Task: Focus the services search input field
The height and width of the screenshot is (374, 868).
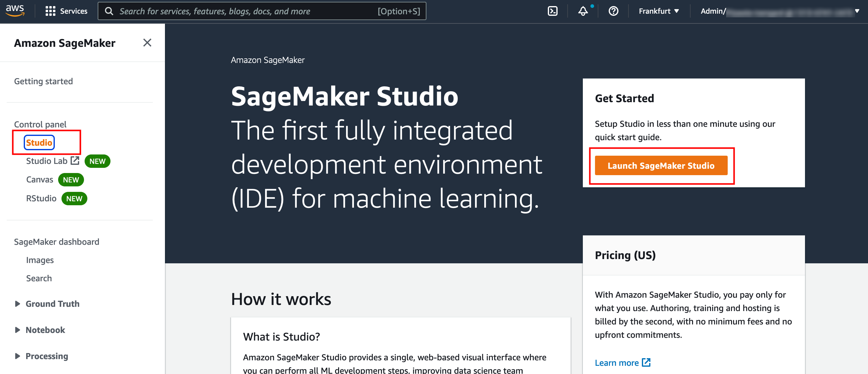Action: pos(262,11)
